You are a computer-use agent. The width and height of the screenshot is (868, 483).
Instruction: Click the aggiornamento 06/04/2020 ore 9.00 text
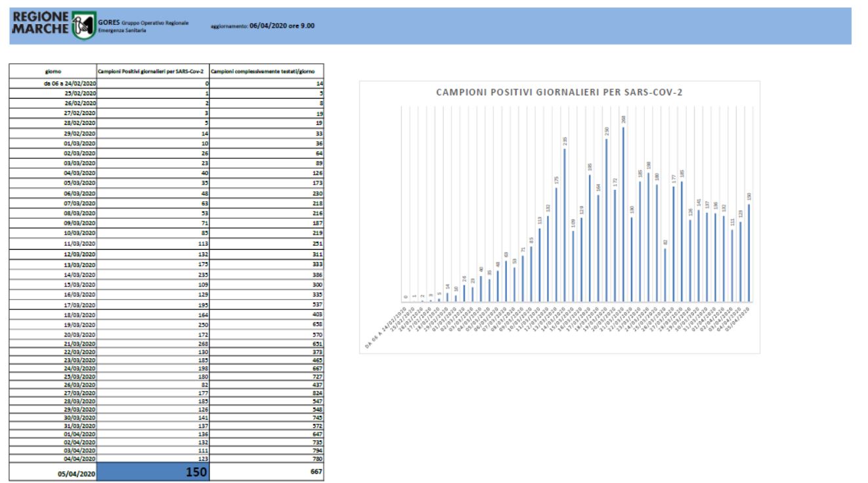pyautogui.click(x=262, y=26)
